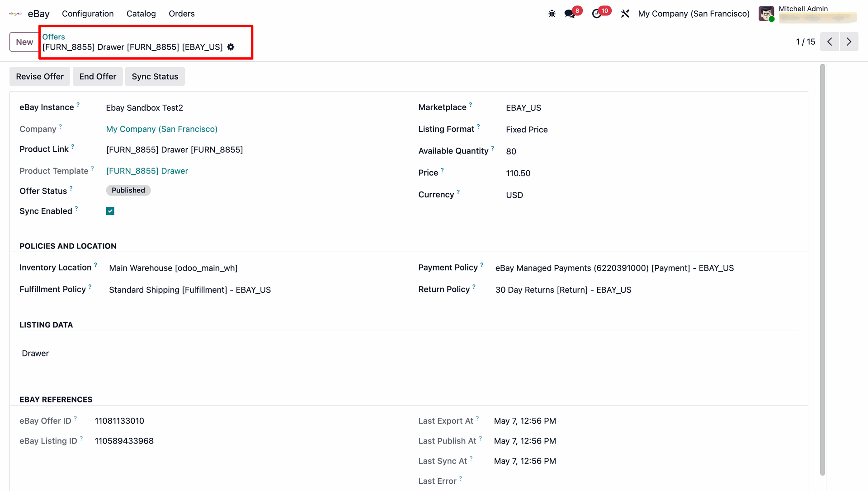The height and width of the screenshot is (491, 868).
Task: Show help tooltip for Product Template
Action: click(x=92, y=168)
